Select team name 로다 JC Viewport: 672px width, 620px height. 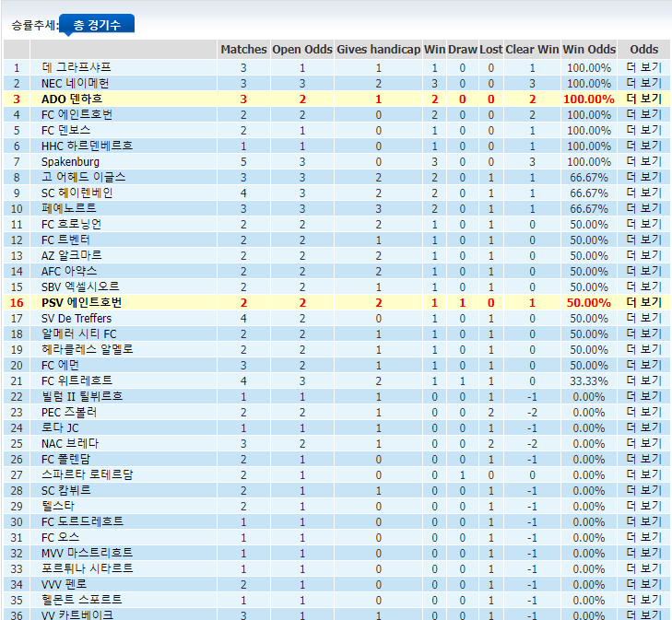point(60,427)
